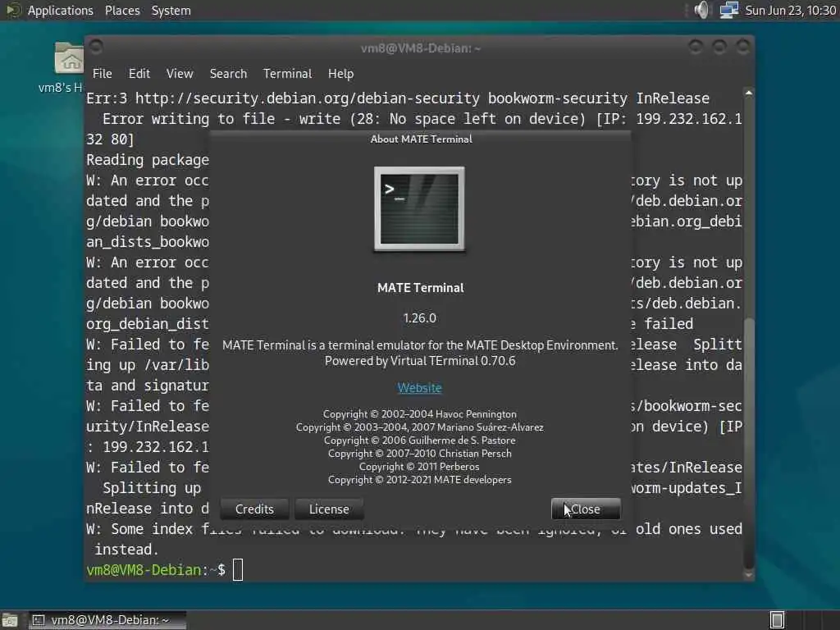This screenshot has height=630, width=840.
Task: Open the Places menu in top panel
Action: (x=122, y=10)
